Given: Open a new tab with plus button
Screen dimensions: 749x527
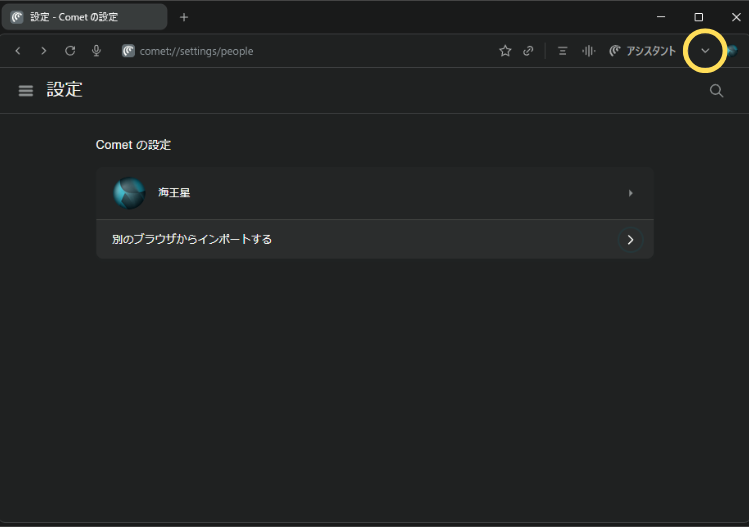Looking at the screenshot, I should pyautogui.click(x=184, y=17).
